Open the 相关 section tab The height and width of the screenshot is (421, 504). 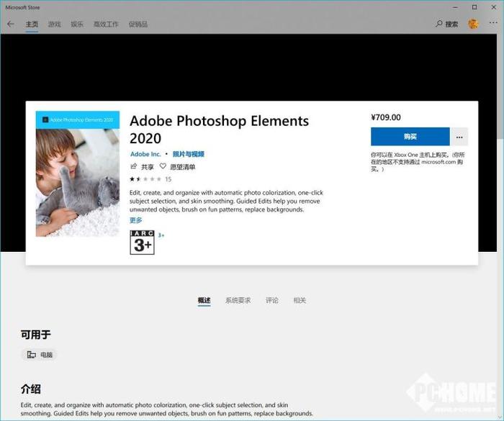(x=300, y=301)
